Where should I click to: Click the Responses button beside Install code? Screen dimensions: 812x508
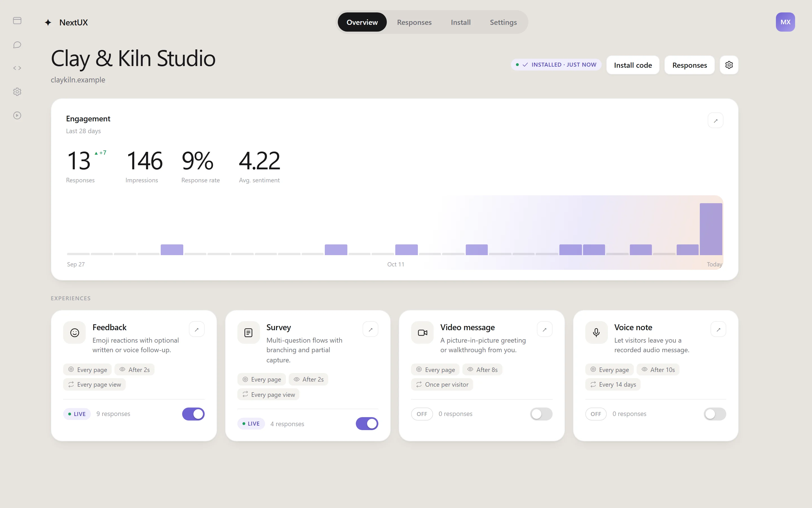click(690, 65)
